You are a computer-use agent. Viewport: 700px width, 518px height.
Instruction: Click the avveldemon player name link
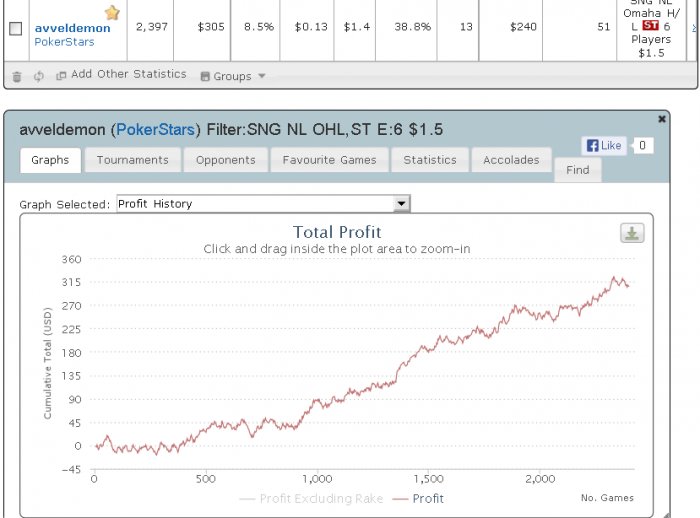[x=72, y=28]
